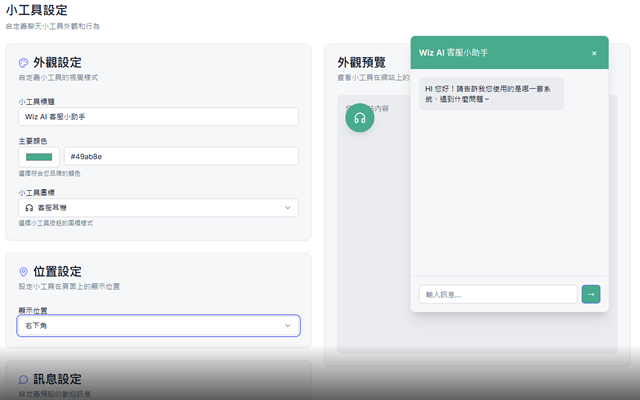Select the greeting message bubble in chat
This screenshot has width=640, height=400.
[491, 94]
